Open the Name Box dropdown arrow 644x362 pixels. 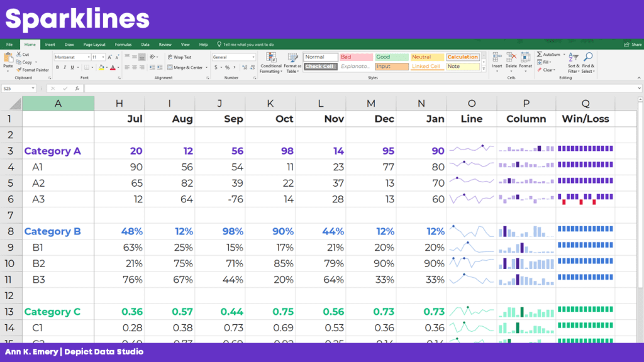click(33, 88)
